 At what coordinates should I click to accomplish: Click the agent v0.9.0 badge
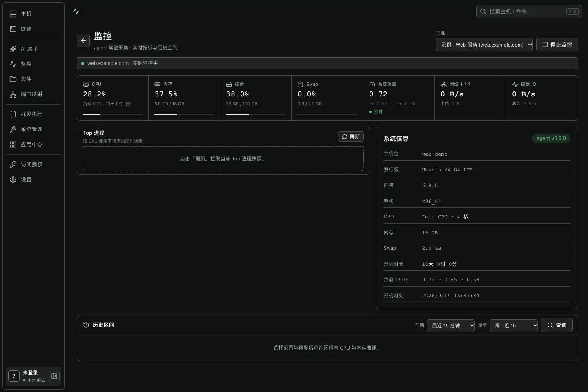[x=551, y=138]
